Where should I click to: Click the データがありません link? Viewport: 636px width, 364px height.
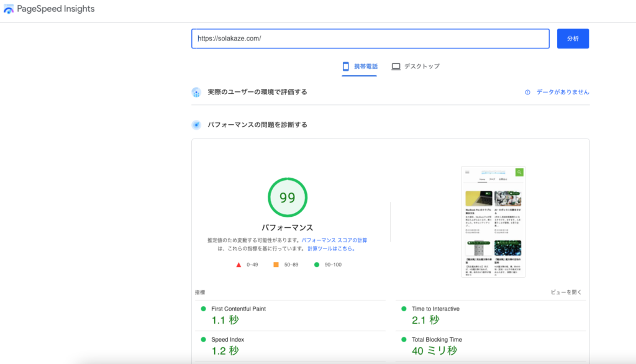pyautogui.click(x=563, y=92)
